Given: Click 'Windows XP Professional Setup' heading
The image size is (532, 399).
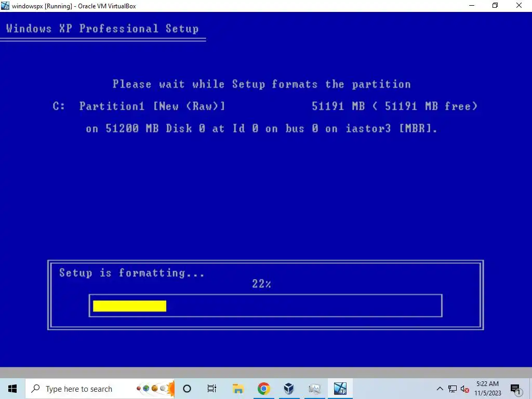Looking at the screenshot, I should (102, 29).
